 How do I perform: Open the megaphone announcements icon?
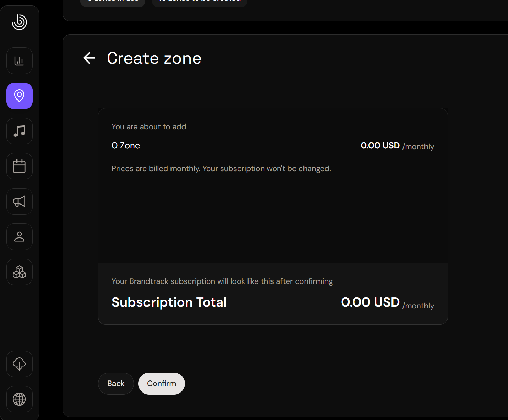19,202
